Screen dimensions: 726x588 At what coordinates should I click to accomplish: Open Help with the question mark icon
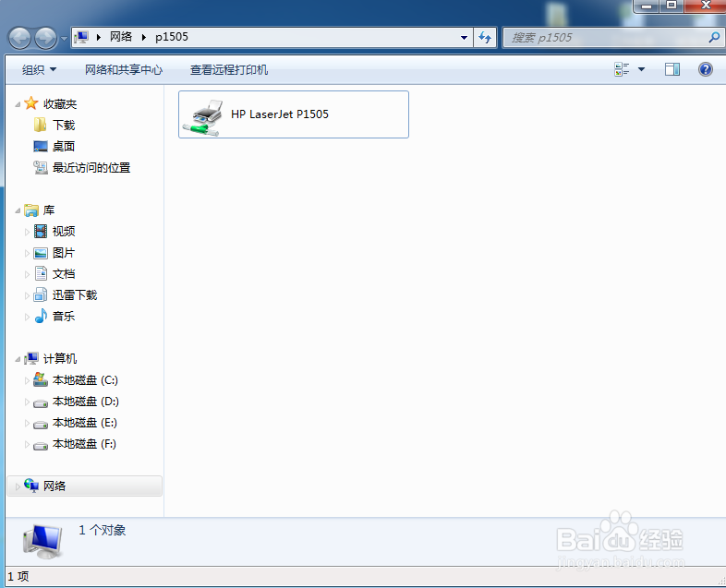click(705, 69)
